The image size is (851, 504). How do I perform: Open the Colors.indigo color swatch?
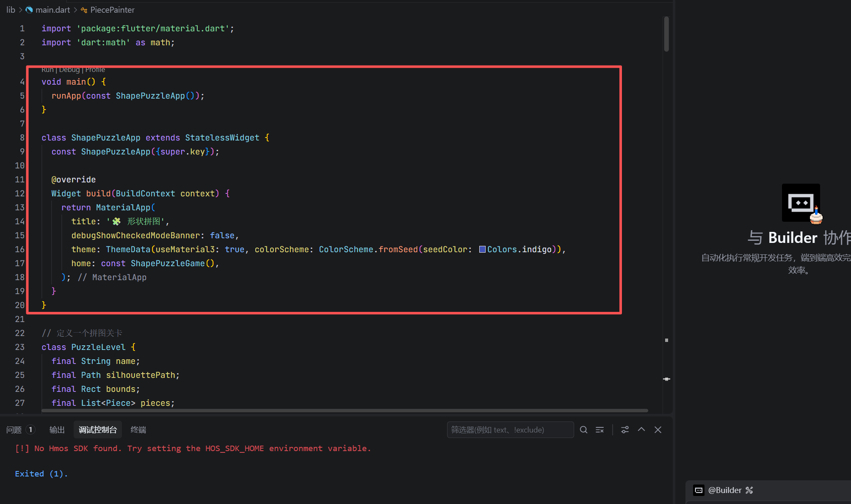coord(482,249)
